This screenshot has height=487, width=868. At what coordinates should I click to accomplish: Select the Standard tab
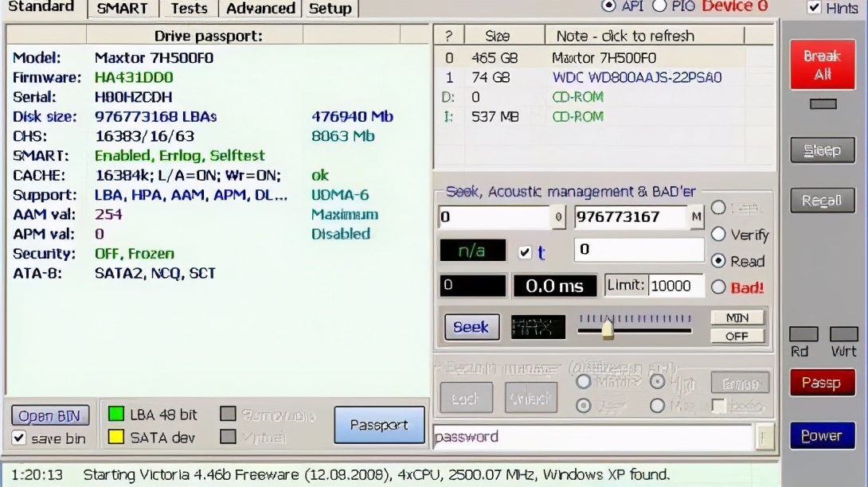41,7
